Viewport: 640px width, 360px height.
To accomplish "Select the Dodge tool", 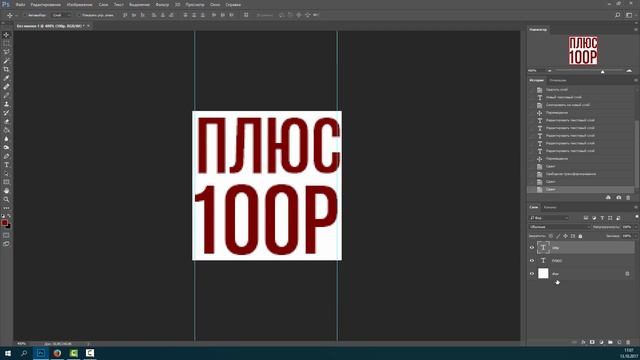I will click(6, 147).
